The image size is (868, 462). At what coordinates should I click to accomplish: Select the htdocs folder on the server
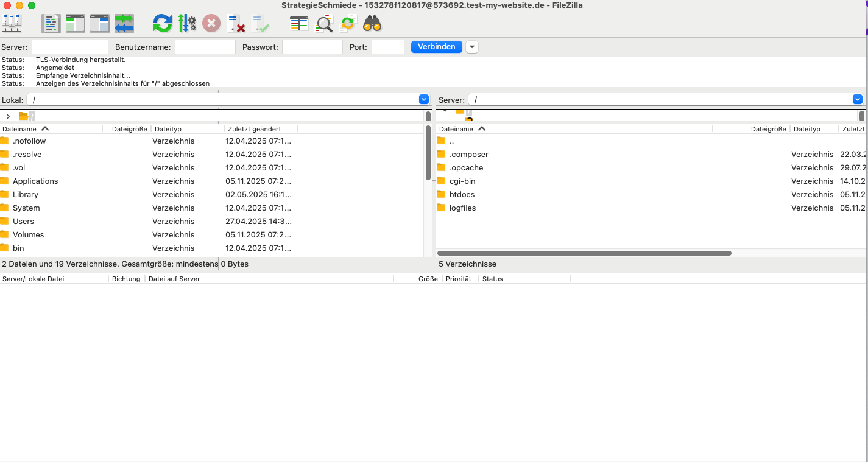(462, 195)
